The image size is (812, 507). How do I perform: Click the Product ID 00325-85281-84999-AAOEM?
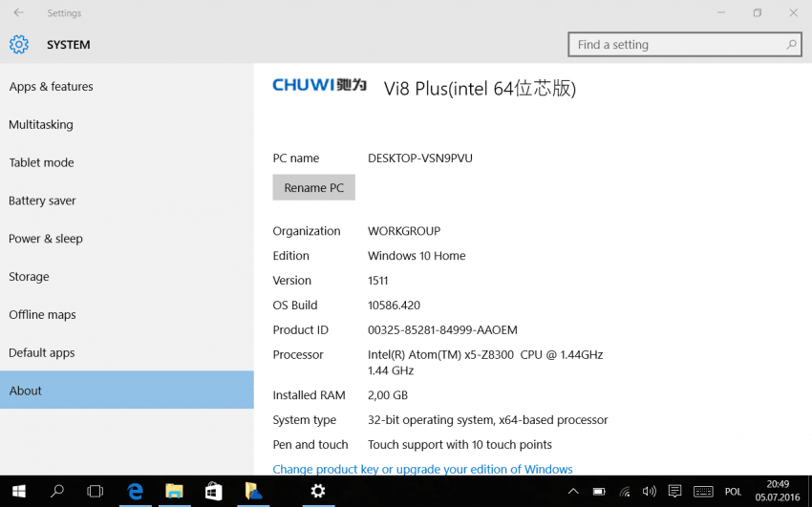tap(442, 330)
